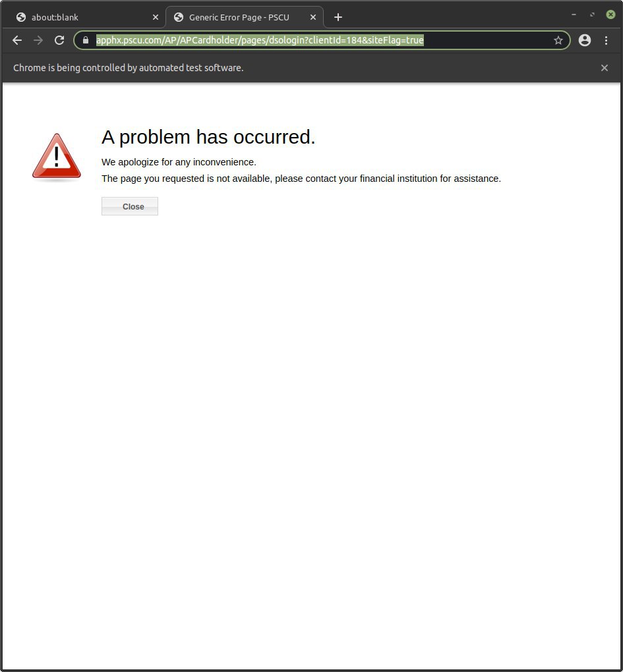Viewport: 623px width, 672px height.
Task: Click the Close button on error page
Action: tap(129, 206)
